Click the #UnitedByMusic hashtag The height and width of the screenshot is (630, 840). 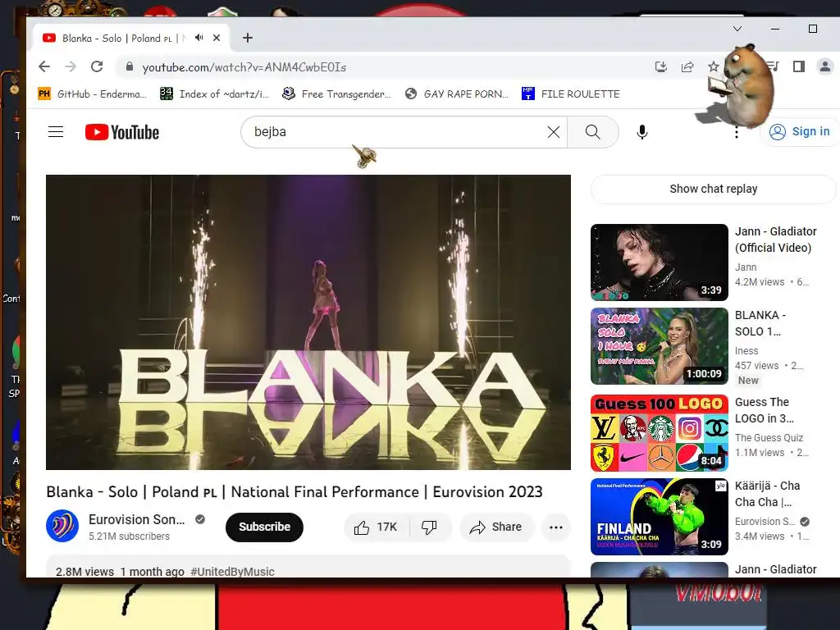(232, 572)
